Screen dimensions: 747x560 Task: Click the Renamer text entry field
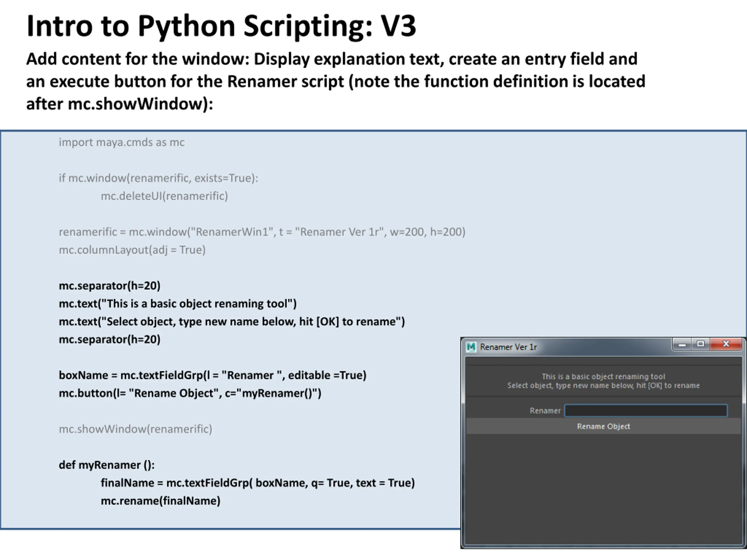(x=646, y=410)
